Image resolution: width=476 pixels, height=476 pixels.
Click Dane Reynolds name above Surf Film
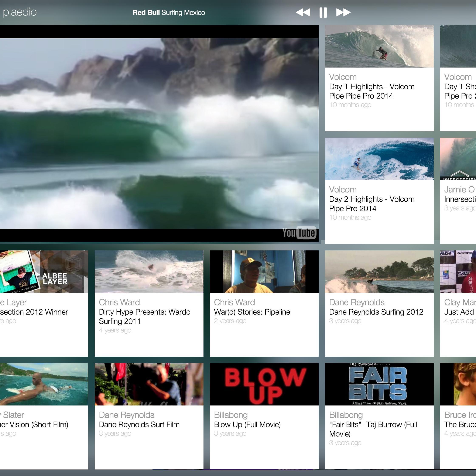coord(127,415)
